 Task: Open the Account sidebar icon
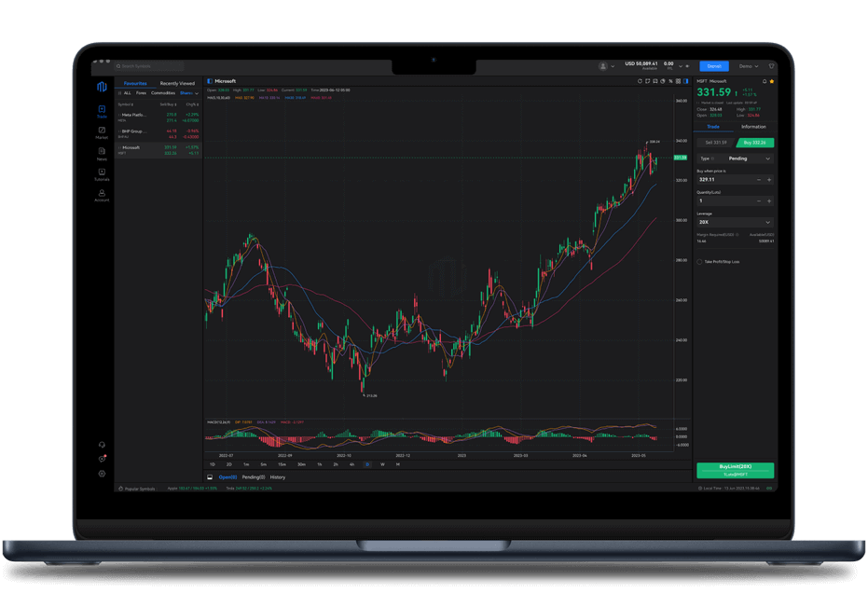[102, 195]
